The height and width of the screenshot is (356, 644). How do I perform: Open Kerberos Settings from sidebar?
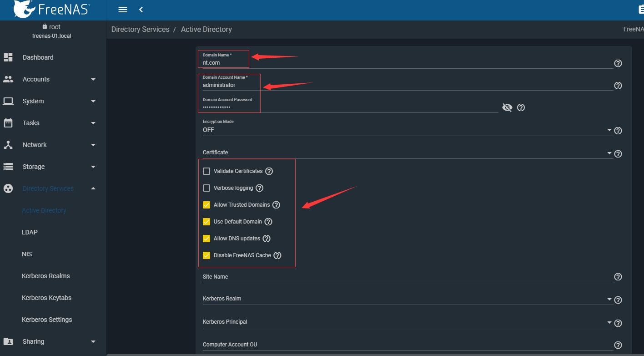tap(47, 319)
